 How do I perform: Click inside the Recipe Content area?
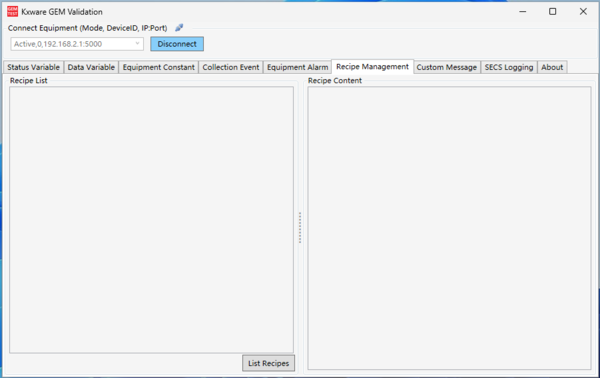(x=449, y=228)
